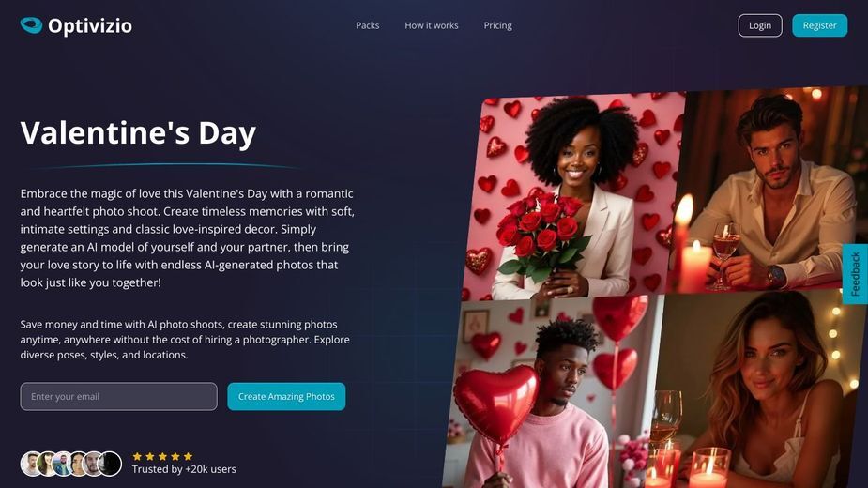This screenshot has height=488, width=868.
Task: Click the Login button
Action: tap(760, 25)
